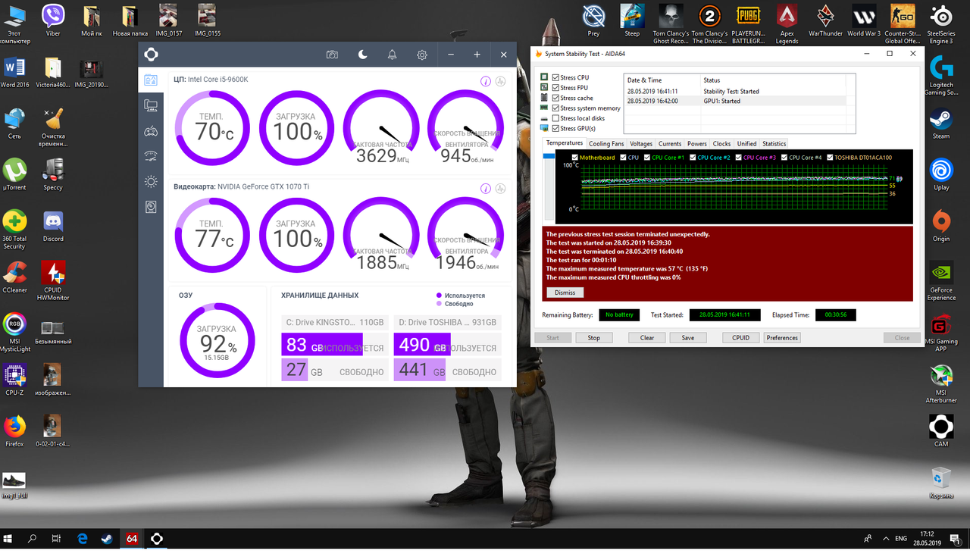Open the last CAM sidebar icon below lighting

151,207
